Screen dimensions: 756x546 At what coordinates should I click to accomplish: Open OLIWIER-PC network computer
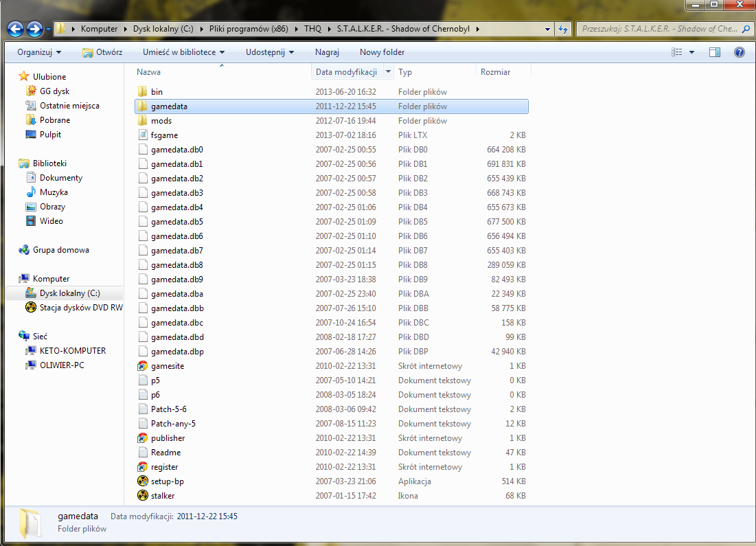click(x=62, y=365)
